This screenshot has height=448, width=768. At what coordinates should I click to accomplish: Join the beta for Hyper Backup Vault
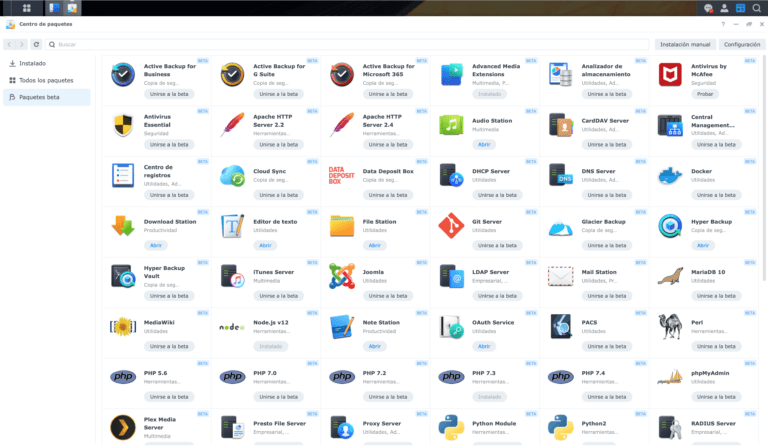pyautogui.click(x=169, y=296)
